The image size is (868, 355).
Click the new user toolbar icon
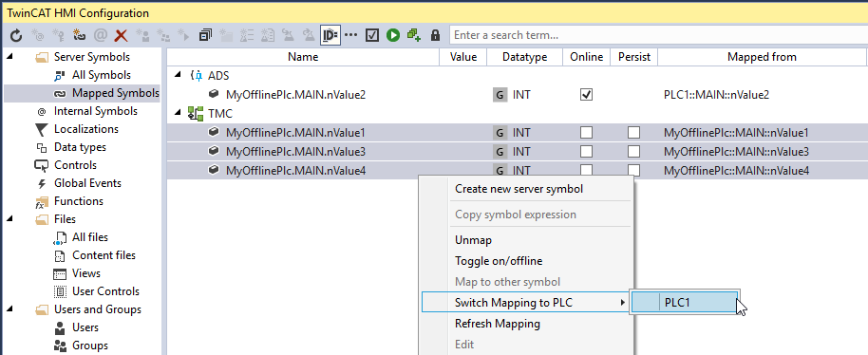pyautogui.click(x=142, y=35)
